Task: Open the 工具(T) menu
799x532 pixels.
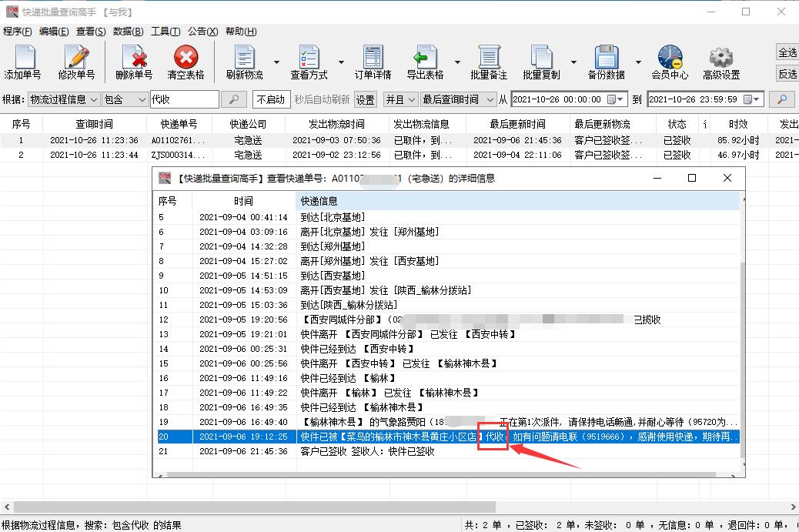Action: pyautogui.click(x=165, y=32)
